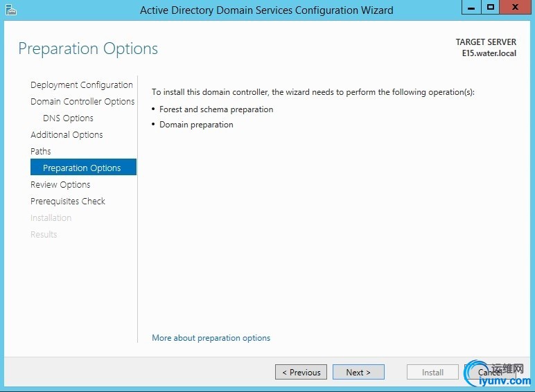Open Review Options step

pyautogui.click(x=60, y=185)
